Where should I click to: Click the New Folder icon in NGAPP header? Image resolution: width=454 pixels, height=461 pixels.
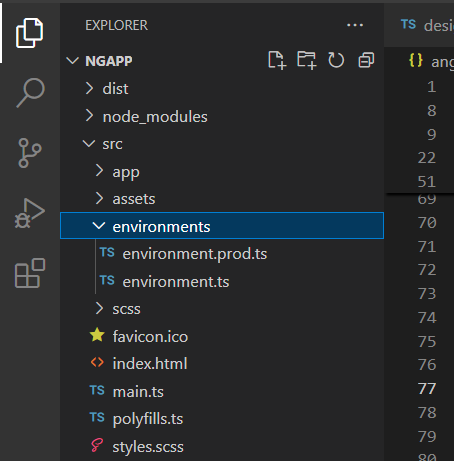[306, 60]
